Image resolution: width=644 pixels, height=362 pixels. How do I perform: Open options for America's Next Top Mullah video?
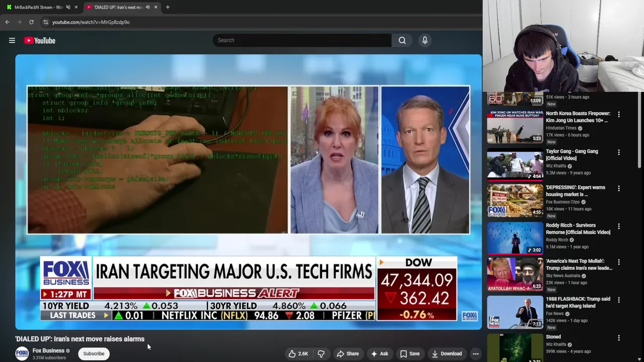point(619,262)
